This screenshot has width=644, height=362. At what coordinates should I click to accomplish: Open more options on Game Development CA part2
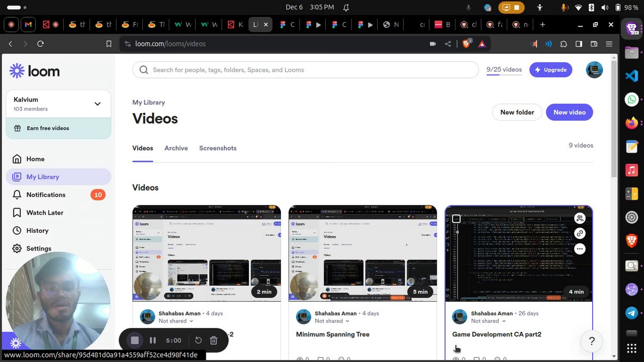580,249
